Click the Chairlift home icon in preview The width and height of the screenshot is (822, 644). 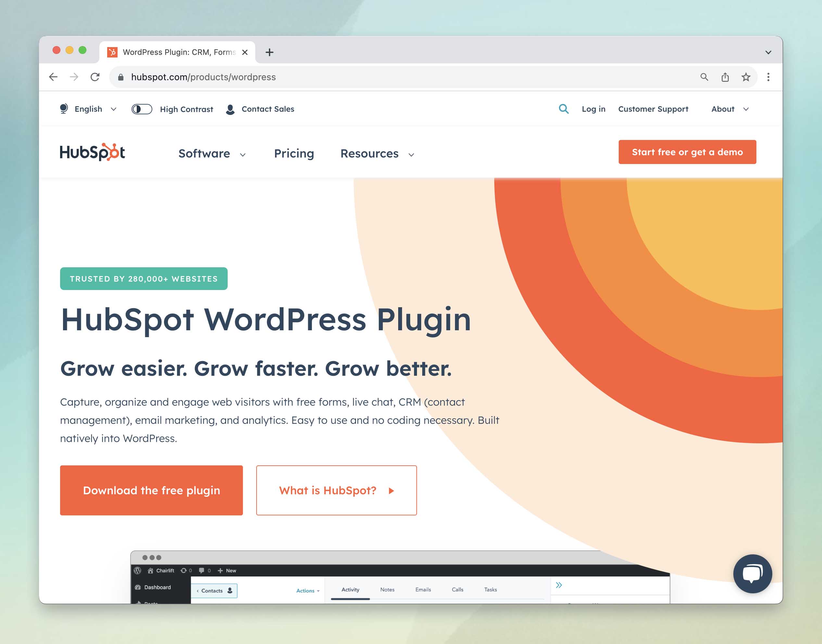point(150,571)
